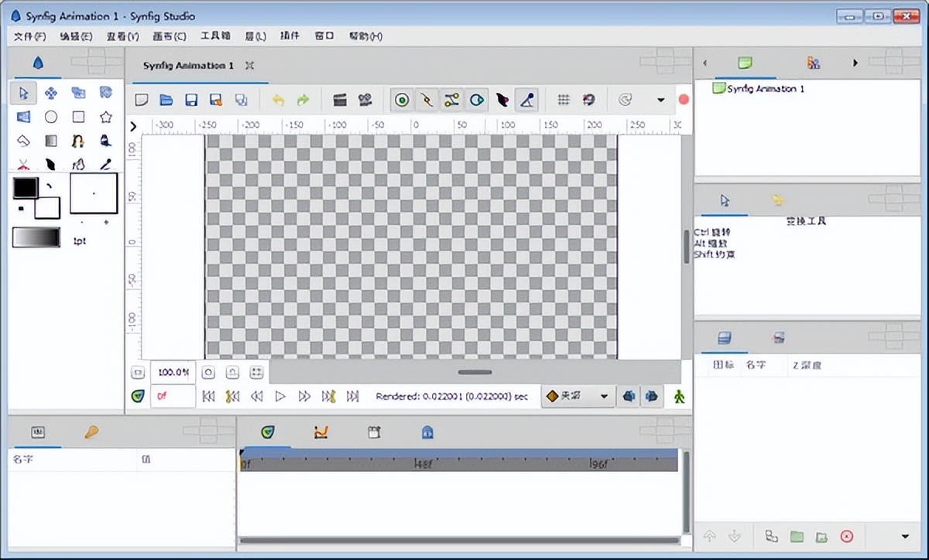This screenshot has height=560, width=929.
Task: Toggle position handles display
Action: click(x=401, y=100)
